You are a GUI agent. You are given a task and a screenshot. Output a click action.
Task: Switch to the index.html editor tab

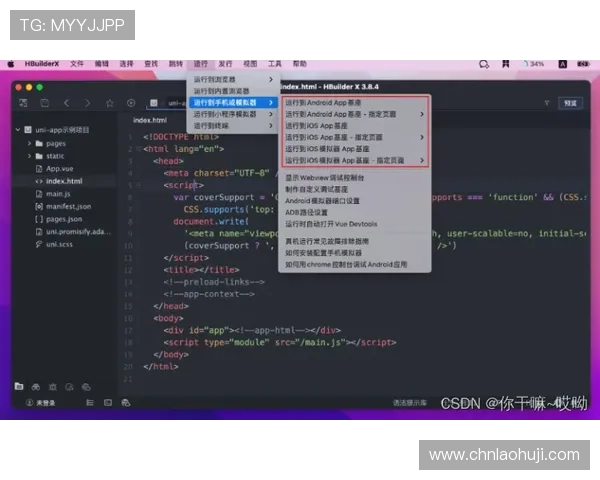tap(148, 120)
